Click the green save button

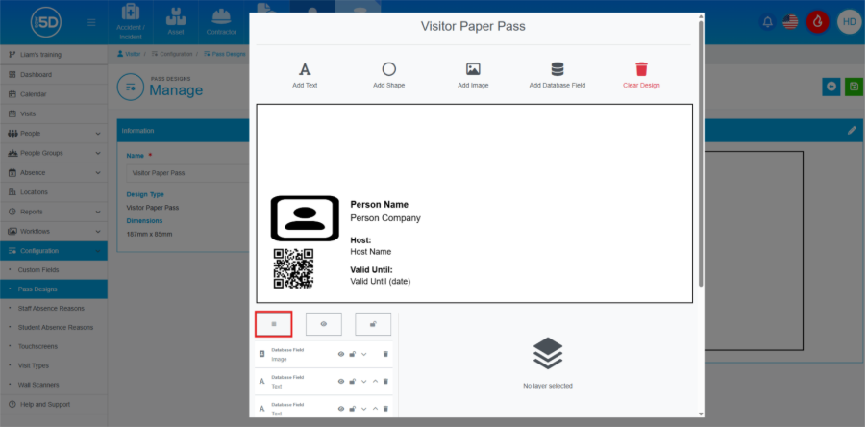tap(854, 87)
